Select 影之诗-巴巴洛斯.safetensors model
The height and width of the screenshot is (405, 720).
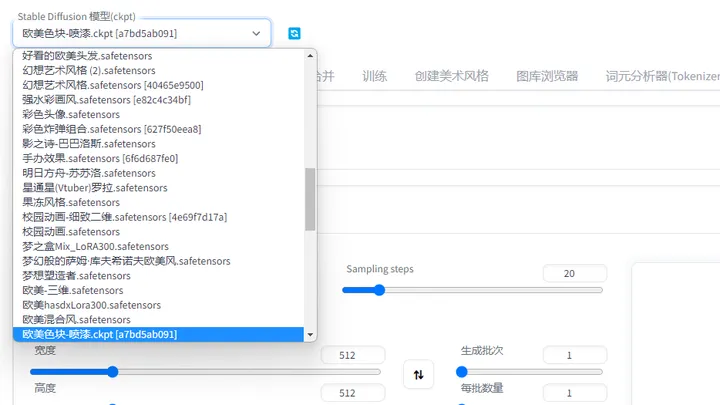[x=158, y=144]
